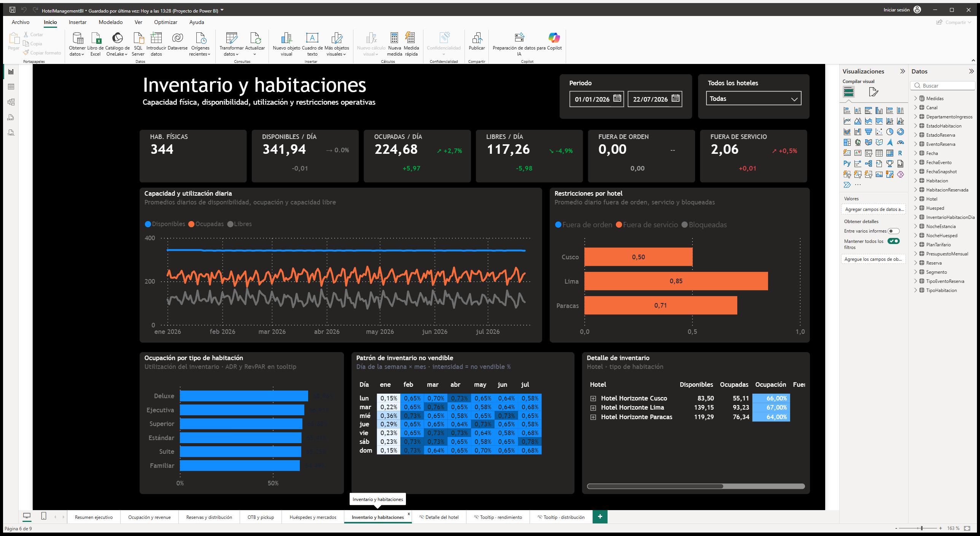Screen dimensions: 980x536
Task: Select the pie chart visual
Action: pos(889,132)
